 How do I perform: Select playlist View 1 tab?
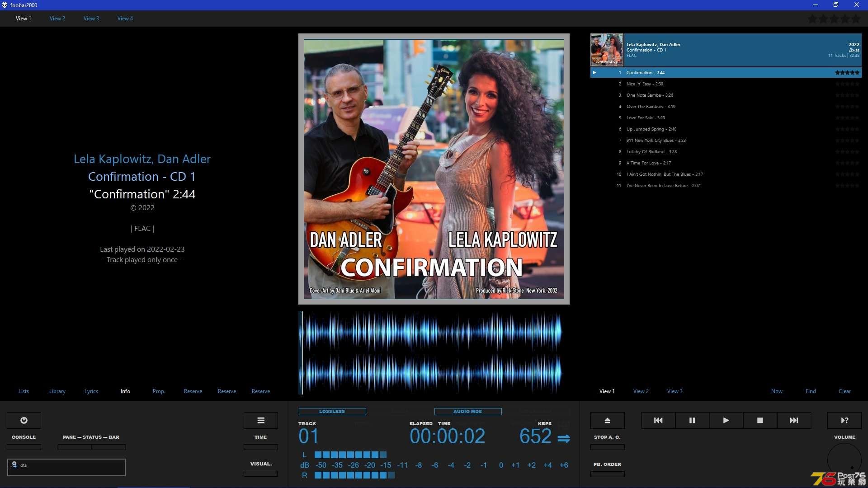(x=607, y=391)
